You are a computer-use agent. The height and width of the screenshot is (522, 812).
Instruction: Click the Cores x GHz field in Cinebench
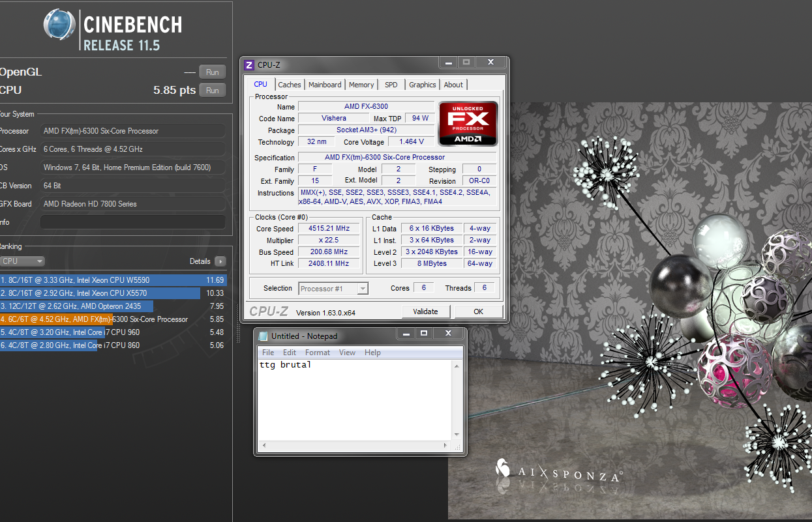[x=133, y=149]
